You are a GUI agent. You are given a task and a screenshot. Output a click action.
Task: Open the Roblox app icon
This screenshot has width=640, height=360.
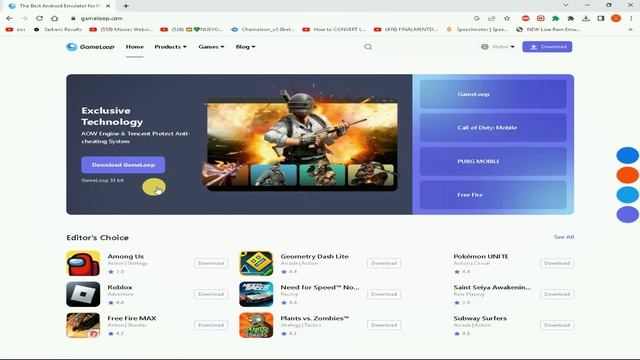click(83, 294)
